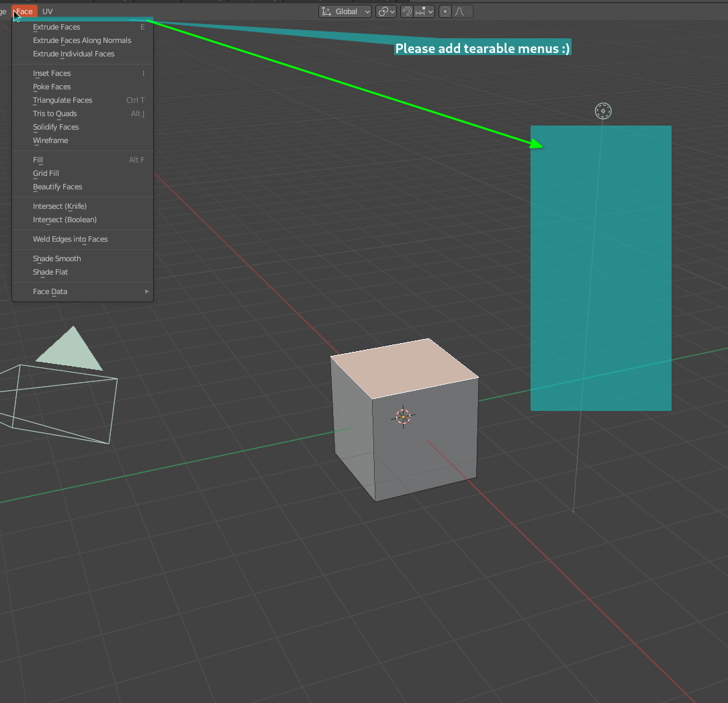
Task: Apply Shade Smooth
Action: (x=83, y=259)
